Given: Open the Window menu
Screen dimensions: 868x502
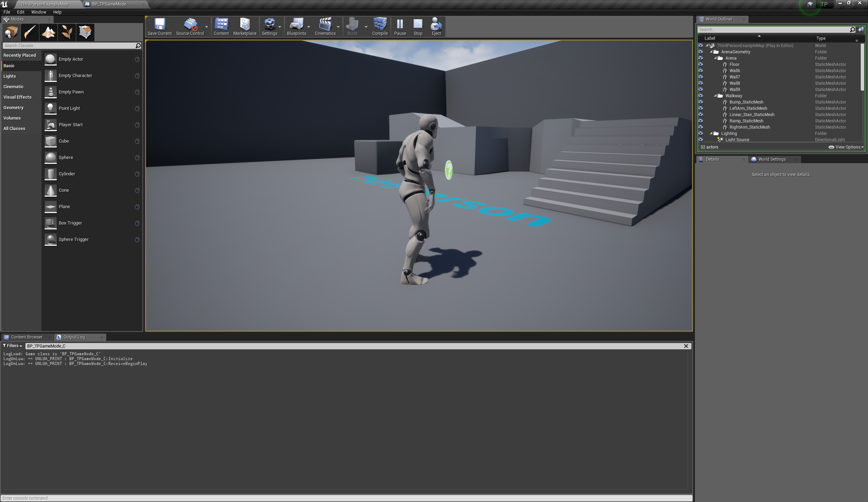Looking at the screenshot, I should [39, 12].
